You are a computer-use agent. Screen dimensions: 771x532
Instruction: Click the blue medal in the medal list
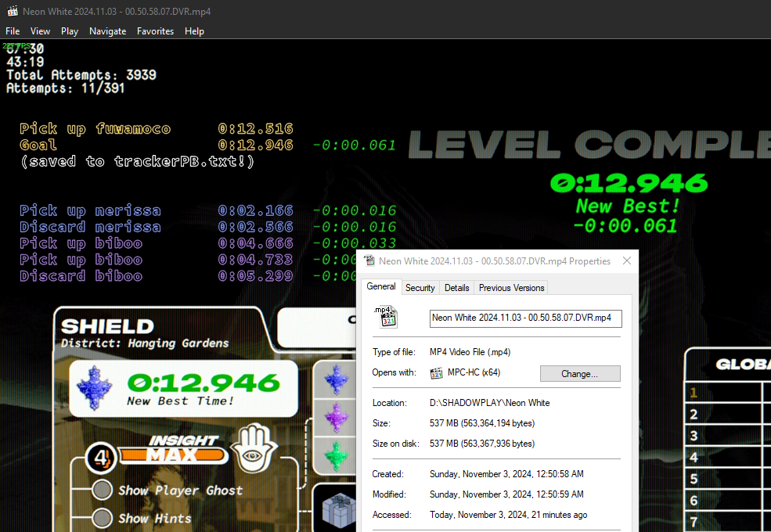tap(337, 379)
